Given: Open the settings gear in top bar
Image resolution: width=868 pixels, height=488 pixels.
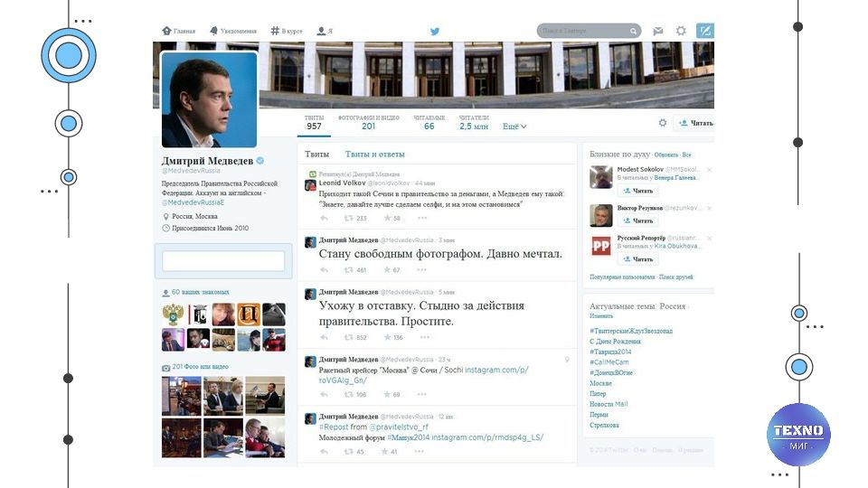Looking at the screenshot, I should 681,31.
